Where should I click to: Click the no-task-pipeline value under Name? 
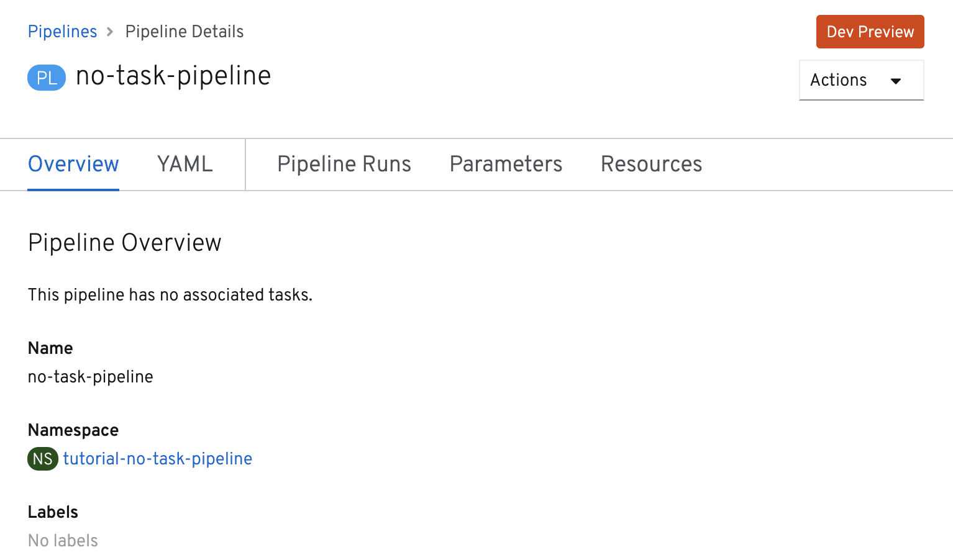(x=91, y=377)
